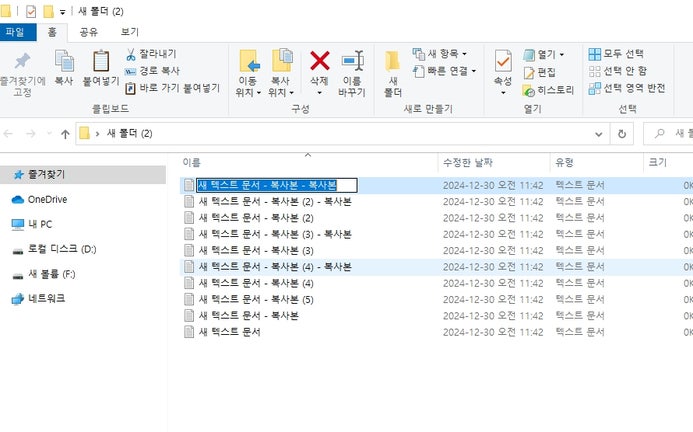Choose 바로 가기 붙여넣기 command
This screenshot has height=432, width=693.
[x=172, y=88]
